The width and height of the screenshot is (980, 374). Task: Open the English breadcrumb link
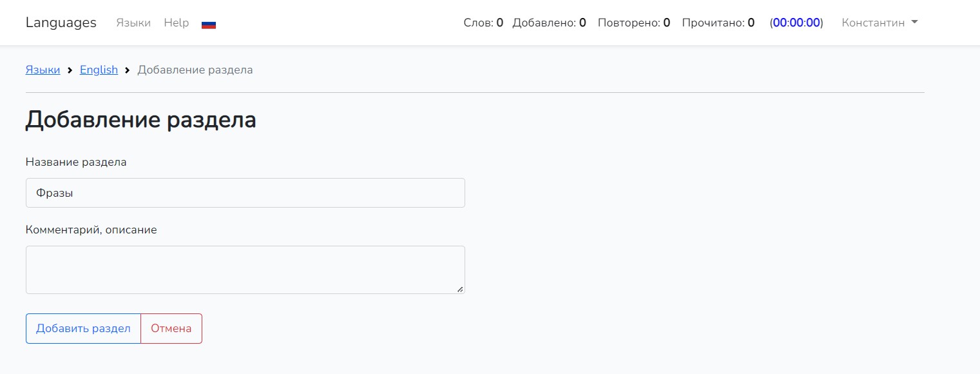coord(99,70)
